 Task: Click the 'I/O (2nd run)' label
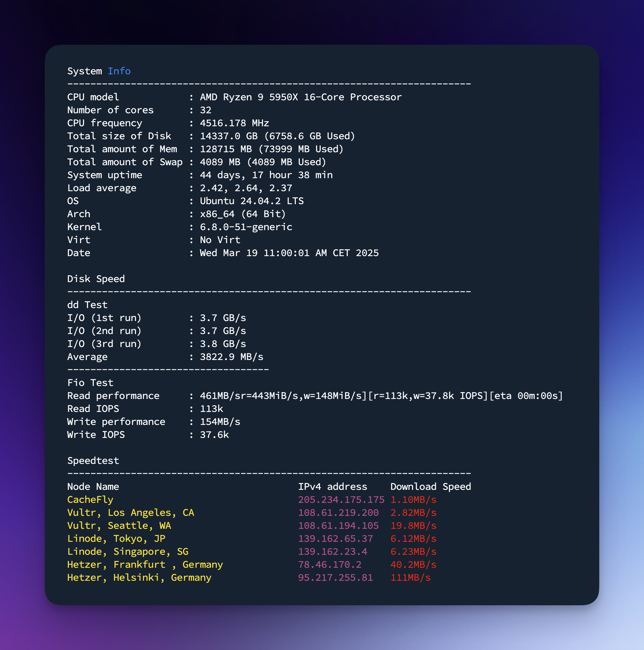(x=104, y=331)
